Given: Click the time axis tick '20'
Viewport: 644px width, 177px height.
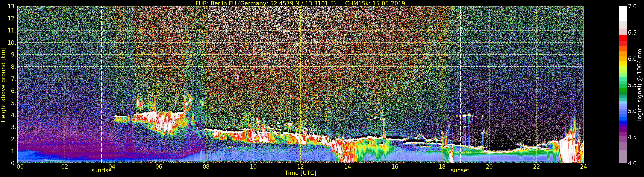Looking at the screenshot, I should tap(489, 166).
